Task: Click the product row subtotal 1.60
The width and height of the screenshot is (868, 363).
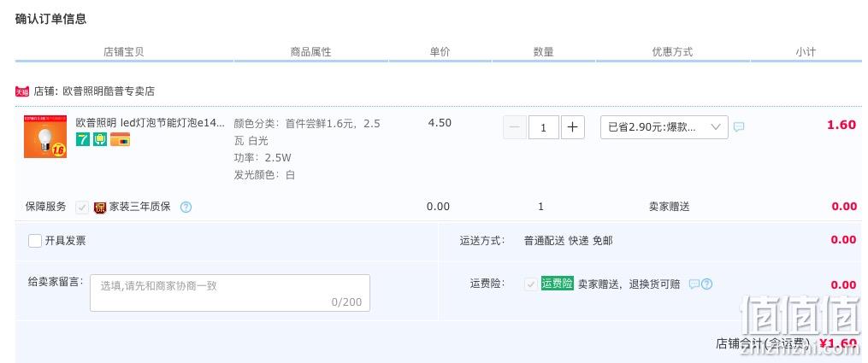Action: pos(841,125)
